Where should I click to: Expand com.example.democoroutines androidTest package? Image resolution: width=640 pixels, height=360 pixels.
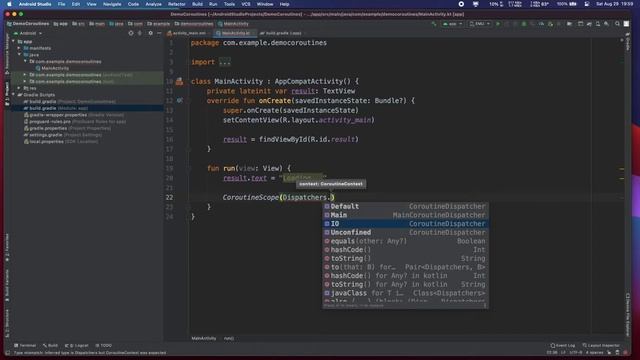point(25,75)
